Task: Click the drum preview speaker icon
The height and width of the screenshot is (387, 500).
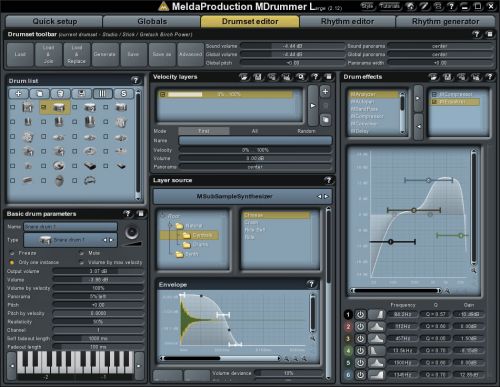Action: [x=132, y=232]
